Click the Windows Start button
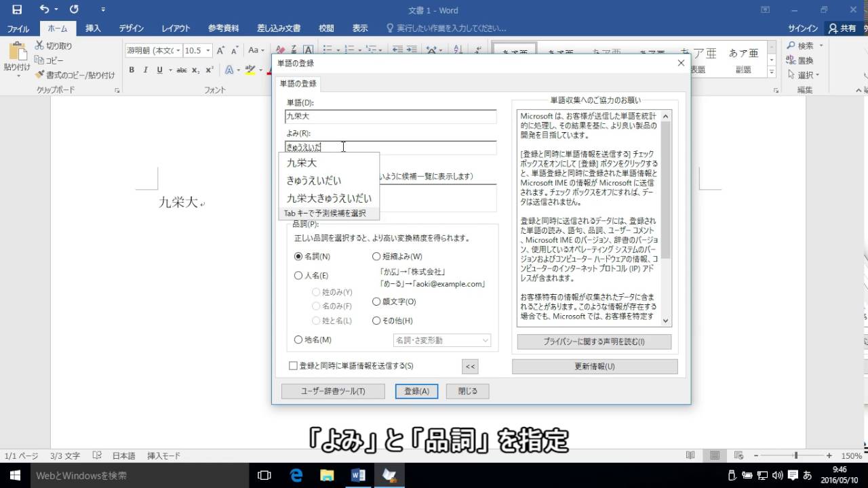This screenshot has width=868, height=488. pos(15,475)
